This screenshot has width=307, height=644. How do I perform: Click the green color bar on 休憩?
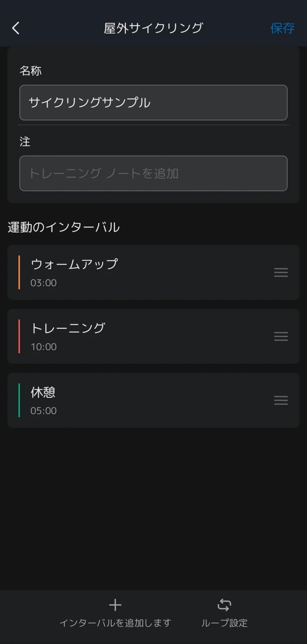[x=19, y=400]
